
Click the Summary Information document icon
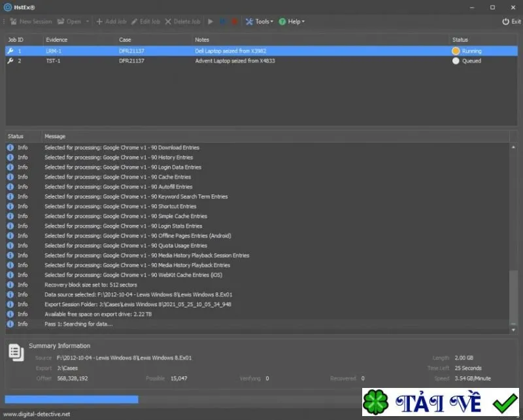pos(16,352)
